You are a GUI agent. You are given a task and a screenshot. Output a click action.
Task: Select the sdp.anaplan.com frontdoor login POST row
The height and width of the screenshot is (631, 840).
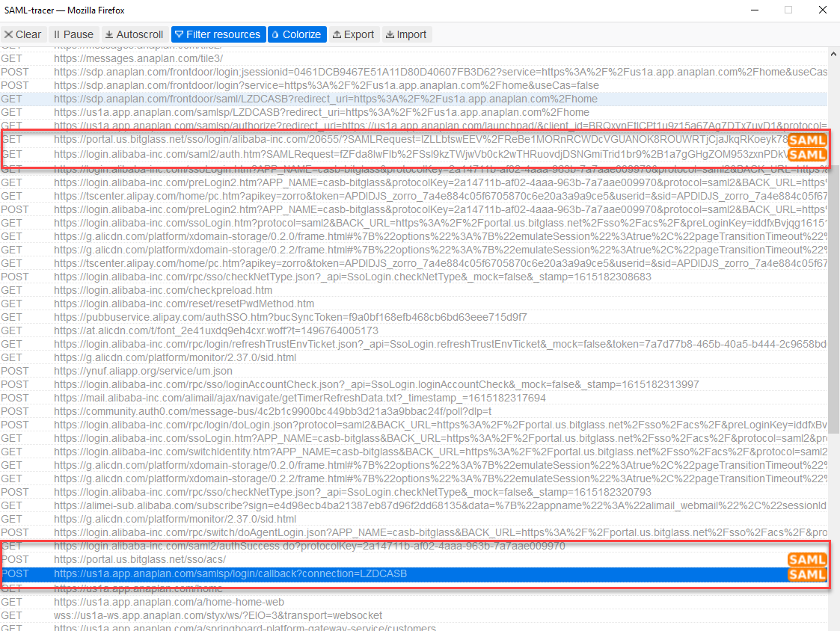point(299,73)
